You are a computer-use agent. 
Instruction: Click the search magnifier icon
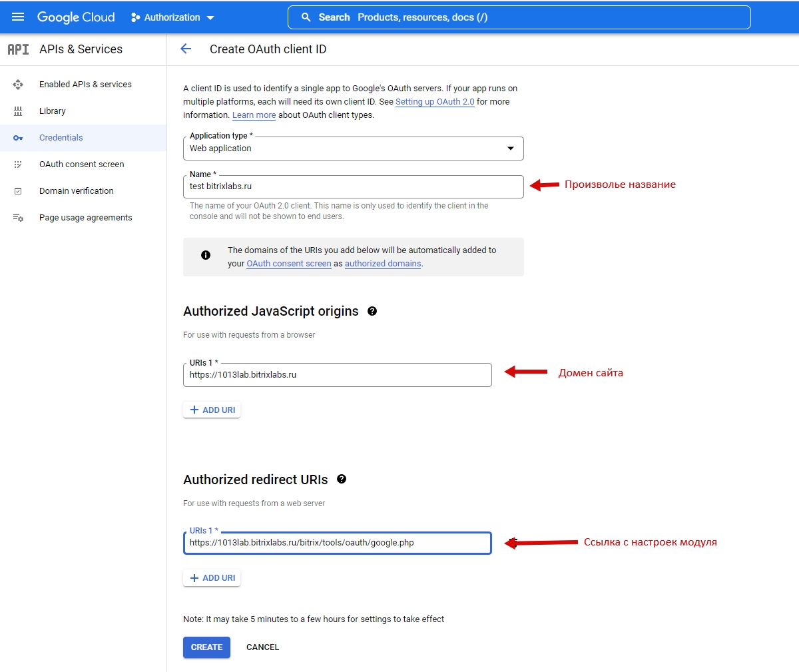(x=306, y=17)
